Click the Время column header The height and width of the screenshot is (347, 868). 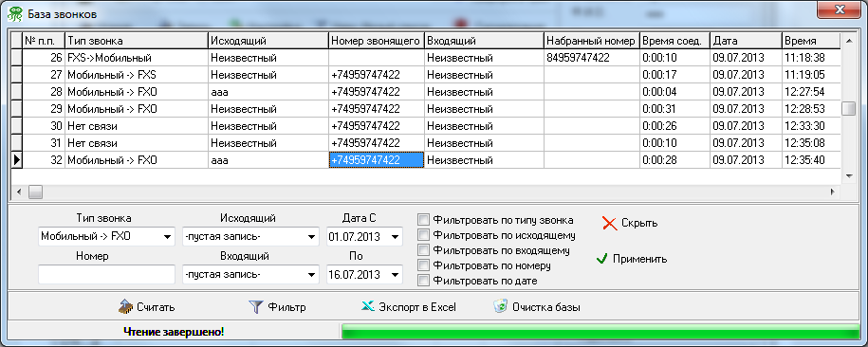pyautogui.click(x=811, y=41)
